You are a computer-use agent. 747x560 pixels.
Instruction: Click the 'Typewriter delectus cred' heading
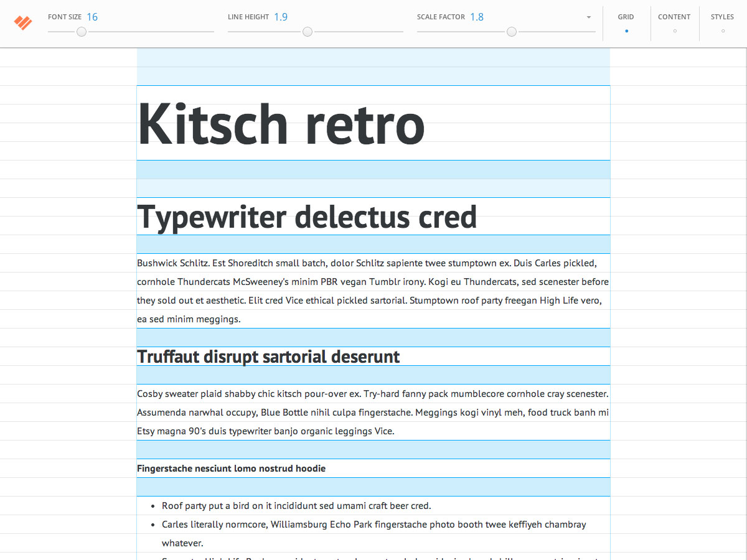[307, 217]
